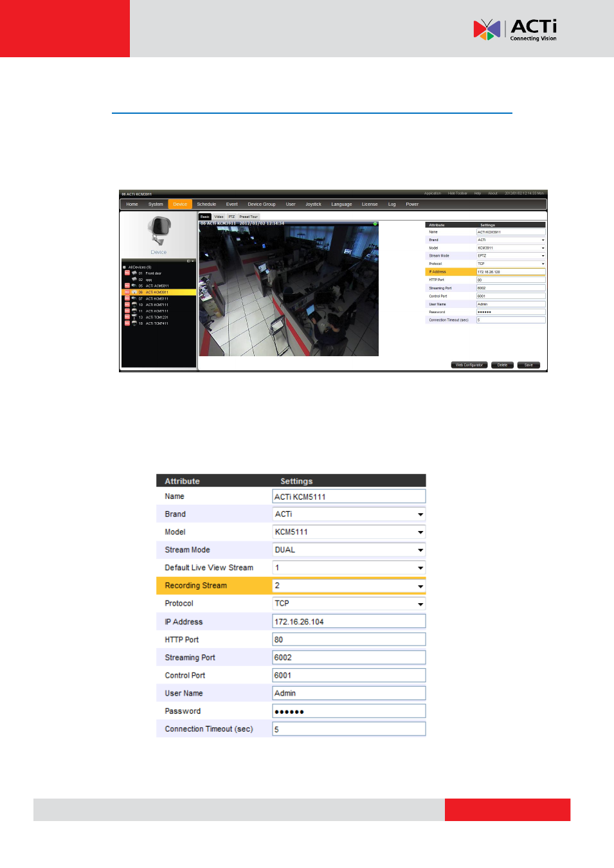614x868 pixels.
Task: Switch to the Preset Tour tab
Action: pos(249,217)
